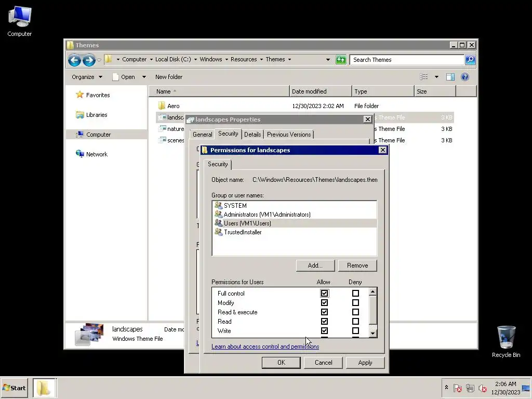Open the Organize dropdown menu
The image size is (532, 399).
coord(87,77)
